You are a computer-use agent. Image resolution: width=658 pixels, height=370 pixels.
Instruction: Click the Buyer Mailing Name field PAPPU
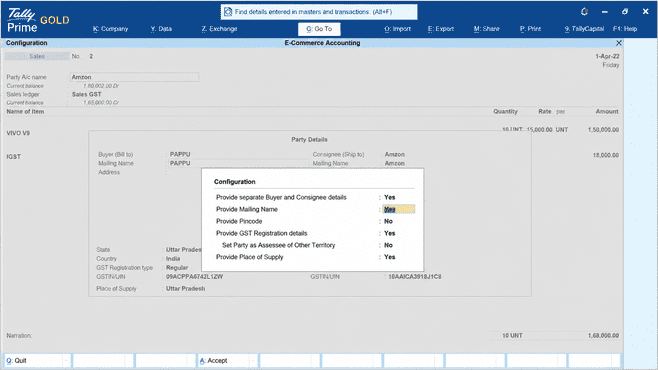[238, 163]
